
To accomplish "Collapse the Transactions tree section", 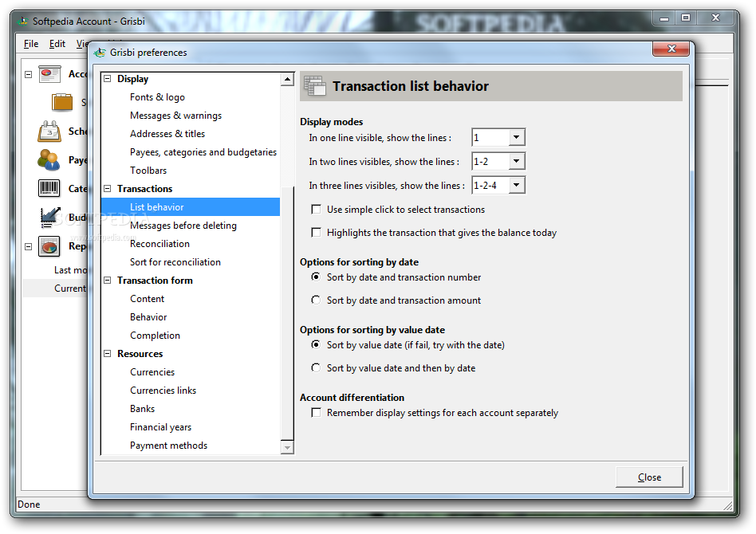I will 108,188.
